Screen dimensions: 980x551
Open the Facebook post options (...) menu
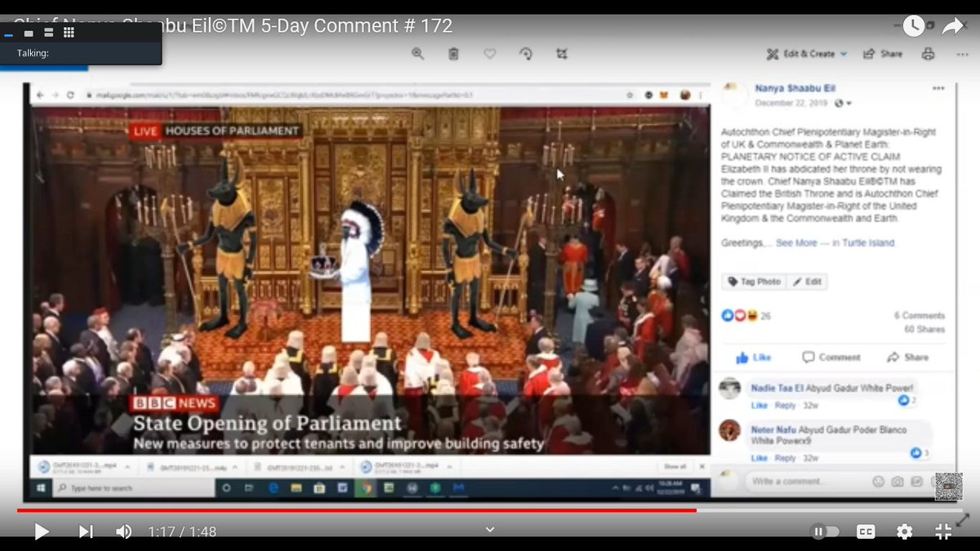pyautogui.click(x=938, y=87)
